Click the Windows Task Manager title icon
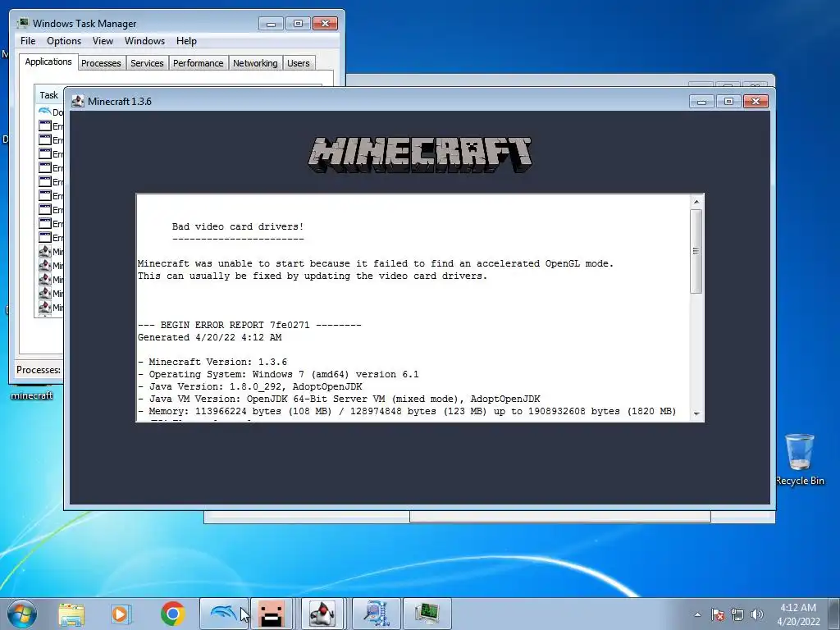 coord(22,23)
